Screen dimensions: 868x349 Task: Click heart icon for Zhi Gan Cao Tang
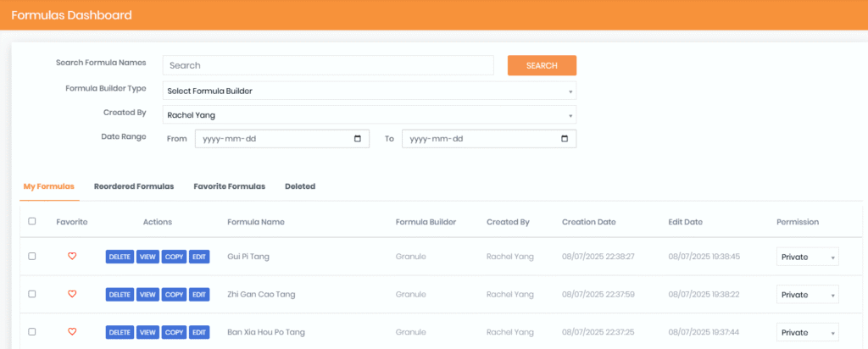click(72, 294)
